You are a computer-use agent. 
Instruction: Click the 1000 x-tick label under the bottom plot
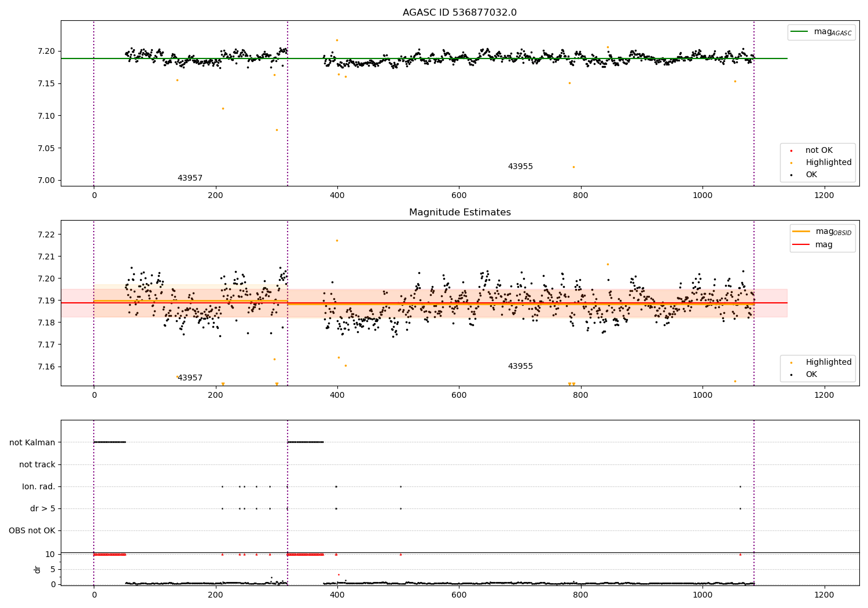coord(703,595)
